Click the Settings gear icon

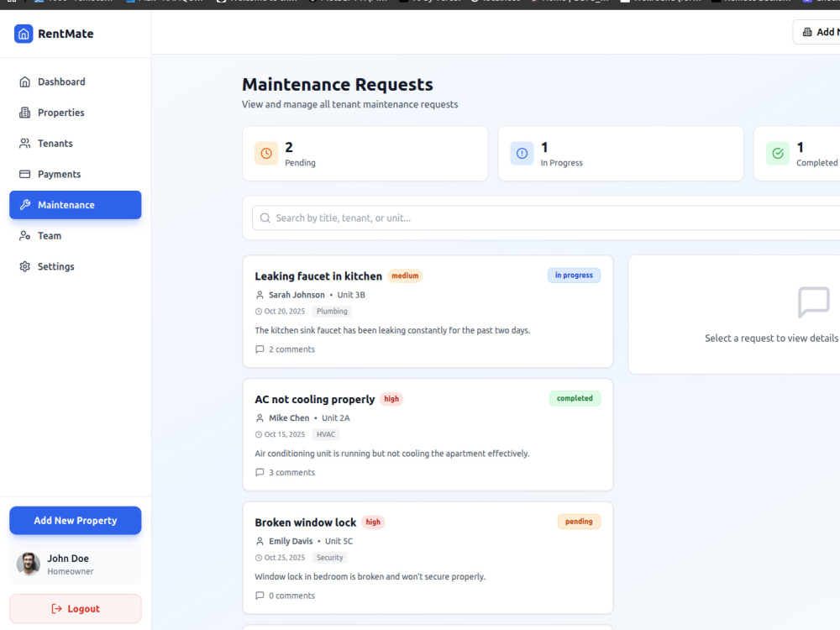tap(24, 266)
